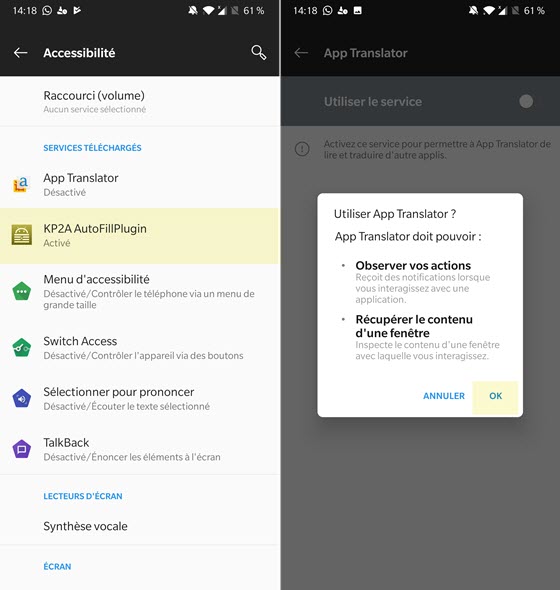Tap the back arrow in App Translator header
This screenshot has width=560, height=590.
[x=301, y=53]
